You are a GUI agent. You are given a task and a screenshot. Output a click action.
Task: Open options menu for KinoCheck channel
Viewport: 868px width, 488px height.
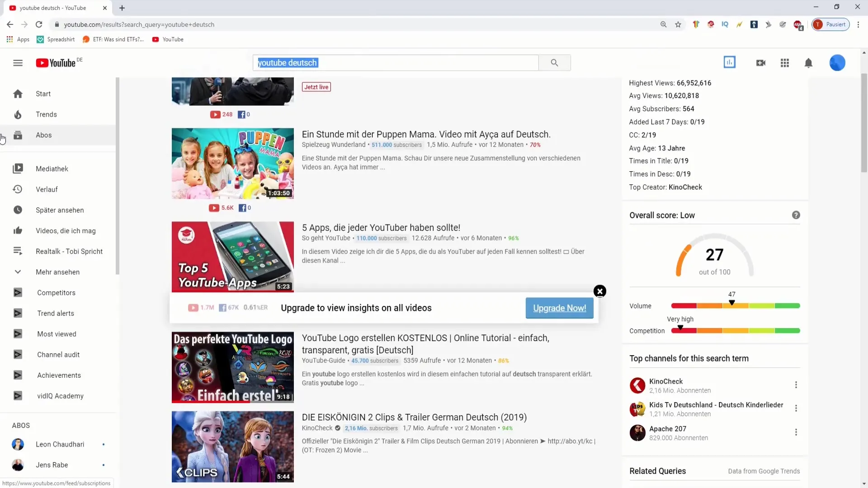pyautogui.click(x=796, y=385)
